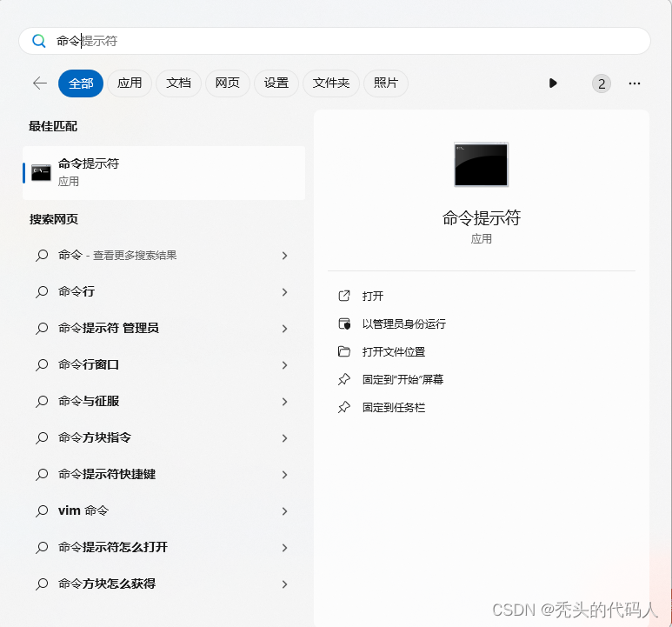
Task: Expand chevron next to 命令方块怎么获得
Action: 284,584
